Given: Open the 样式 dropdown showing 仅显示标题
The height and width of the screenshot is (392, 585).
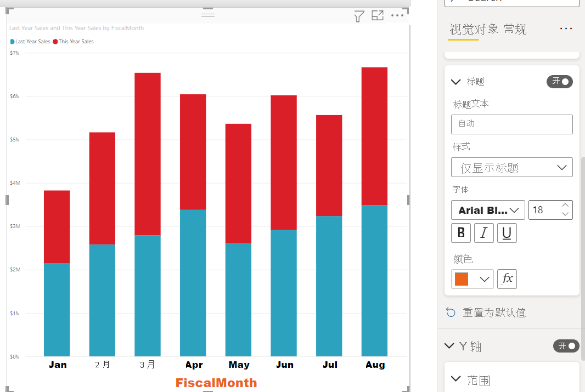Looking at the screenshot, I should click(x=511, y=168).
